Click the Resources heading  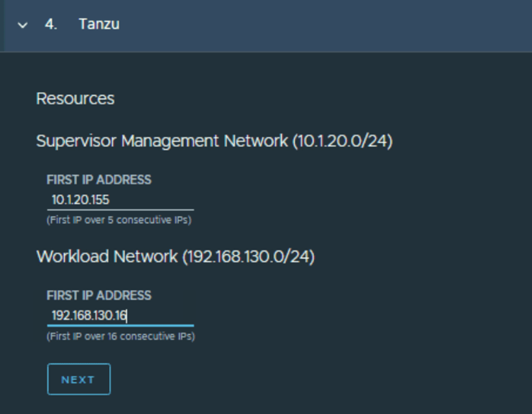tap(75, 99)
